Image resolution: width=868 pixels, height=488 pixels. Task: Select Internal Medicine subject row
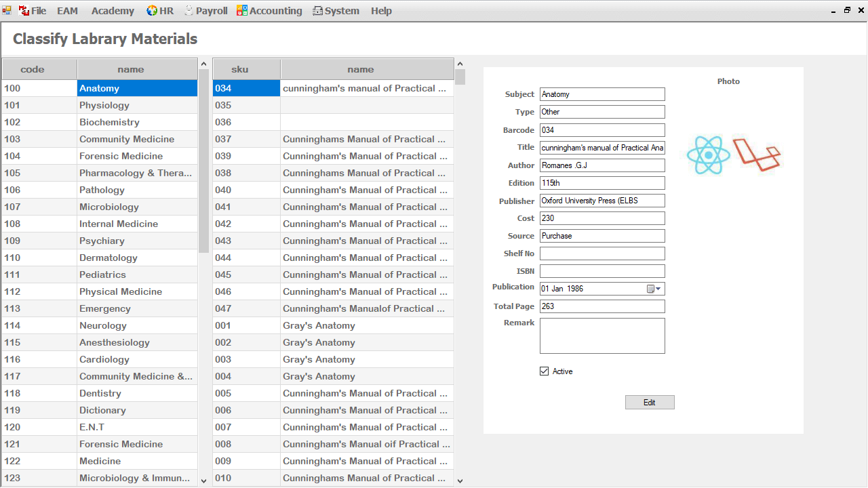tap(100, 224)
